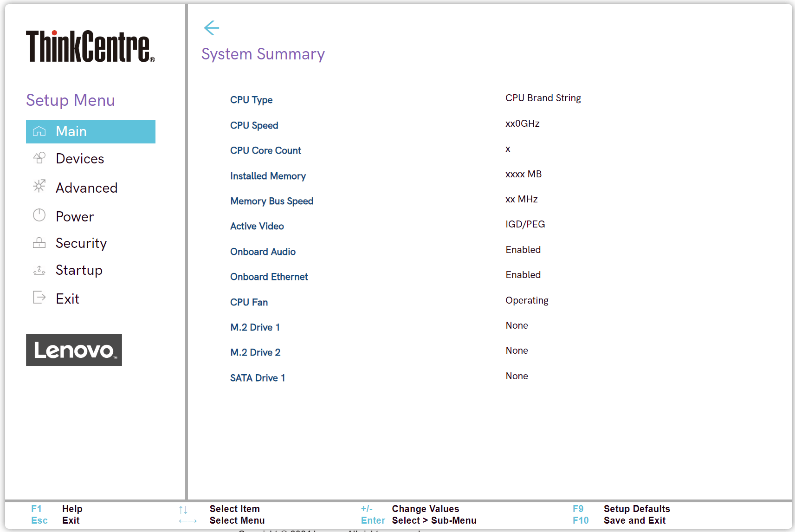Click the Power circle icon
This screenshot has height=532, width=795.
coord(39,215)
